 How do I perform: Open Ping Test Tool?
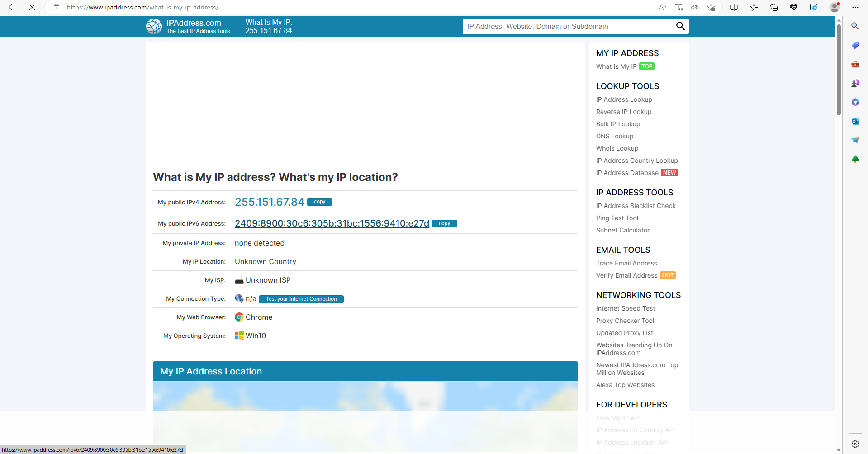click(617, 218)
